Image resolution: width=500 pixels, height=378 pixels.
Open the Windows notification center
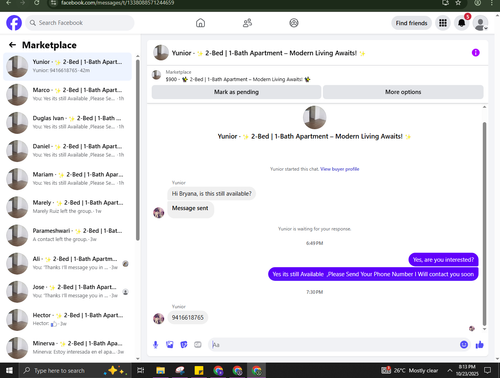tap(488, 370)
